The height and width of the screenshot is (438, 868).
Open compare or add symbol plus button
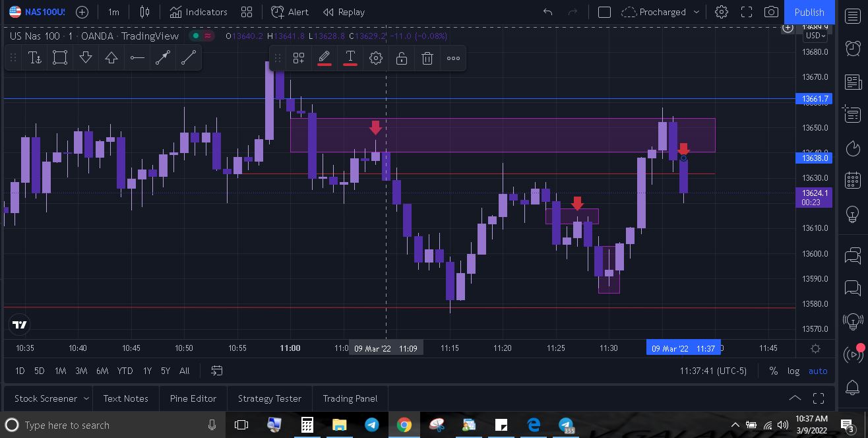click(82, 12)
